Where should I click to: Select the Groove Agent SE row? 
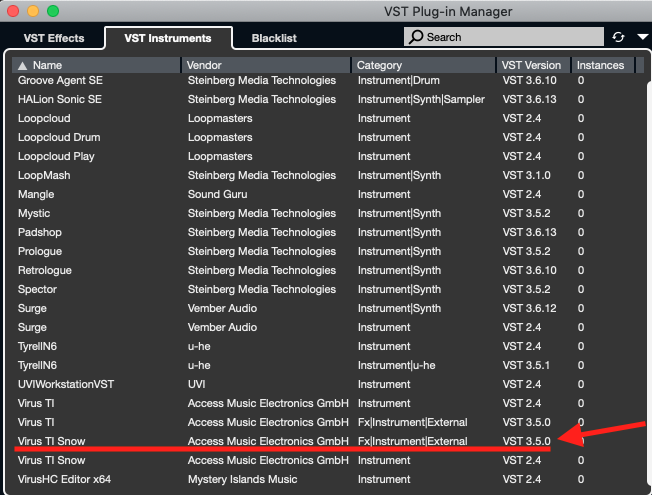[328, 80]
